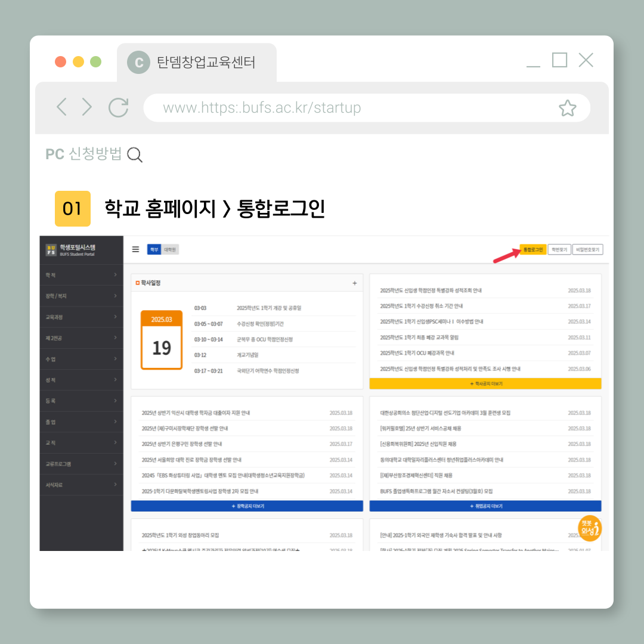Click the magnifier icon beside PC 신청방법

(135, 155)
